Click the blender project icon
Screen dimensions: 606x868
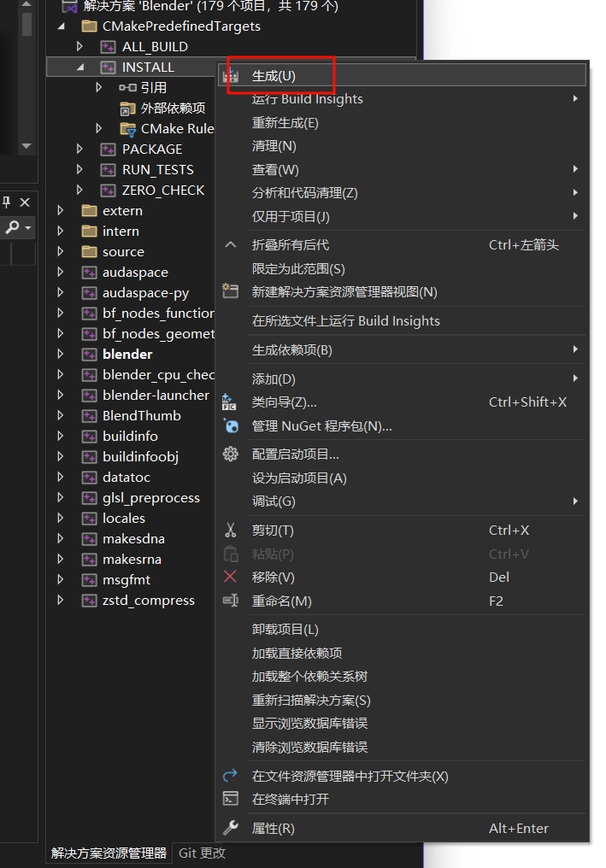[89, 355]
